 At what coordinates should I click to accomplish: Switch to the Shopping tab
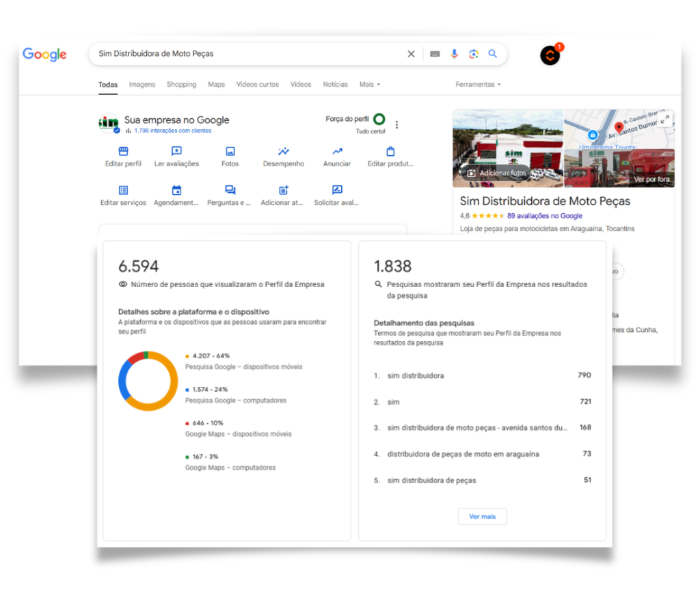(181, 84)
